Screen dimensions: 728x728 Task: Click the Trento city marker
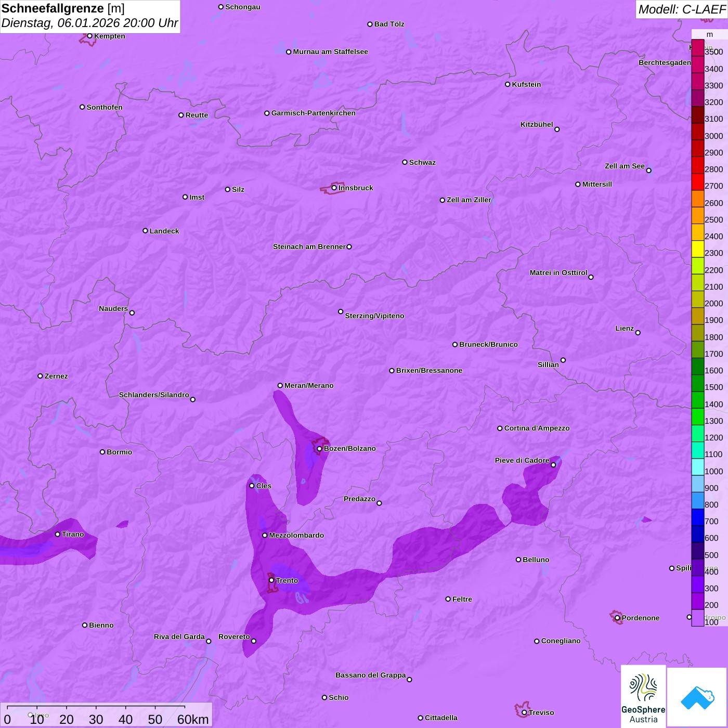[271, 580]
